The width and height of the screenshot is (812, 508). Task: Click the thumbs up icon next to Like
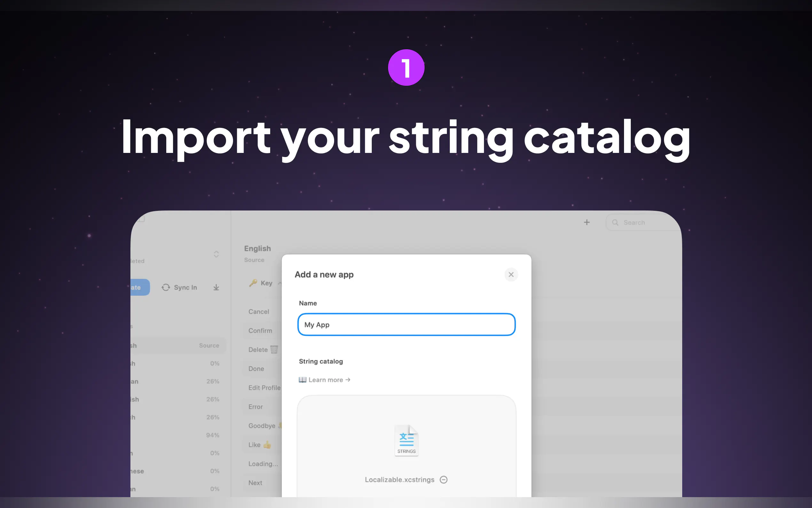coord(267,445)
